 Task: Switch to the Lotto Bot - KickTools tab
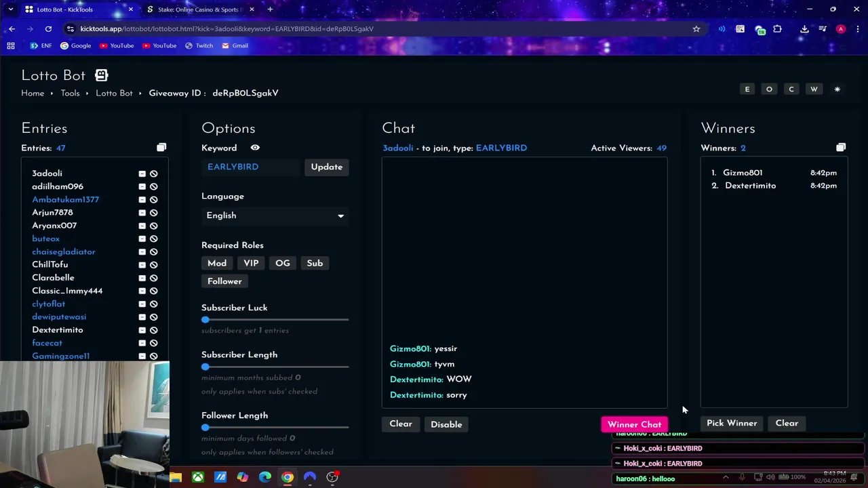tap(78, 9)
